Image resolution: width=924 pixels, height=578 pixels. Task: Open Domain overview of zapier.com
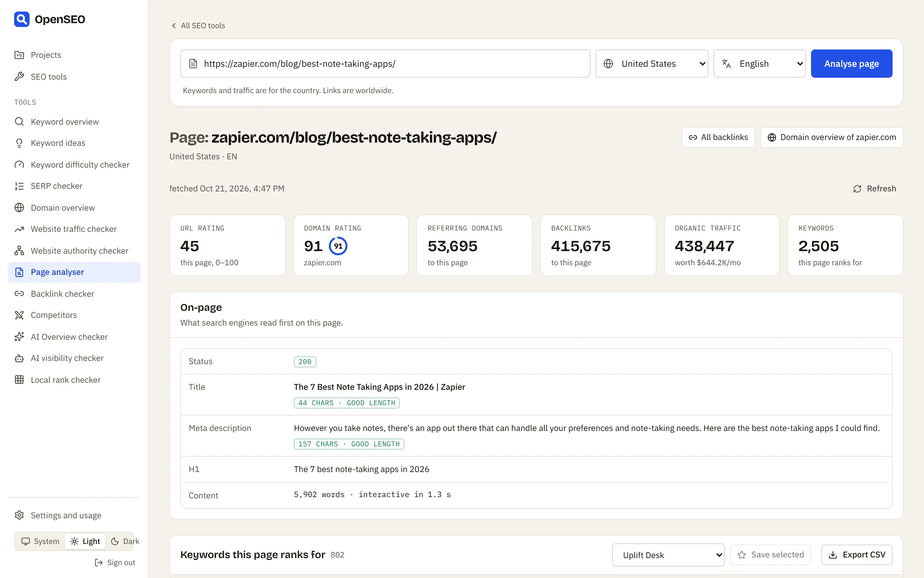point(832,137)
